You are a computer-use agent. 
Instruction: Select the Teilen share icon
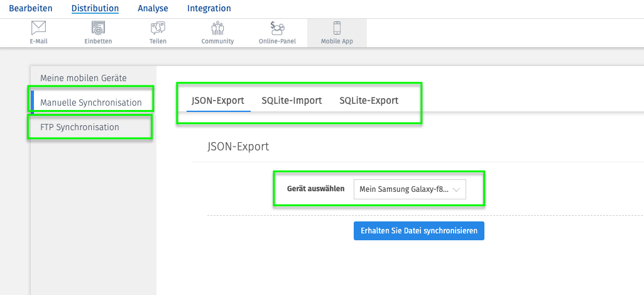pos(158,28)
